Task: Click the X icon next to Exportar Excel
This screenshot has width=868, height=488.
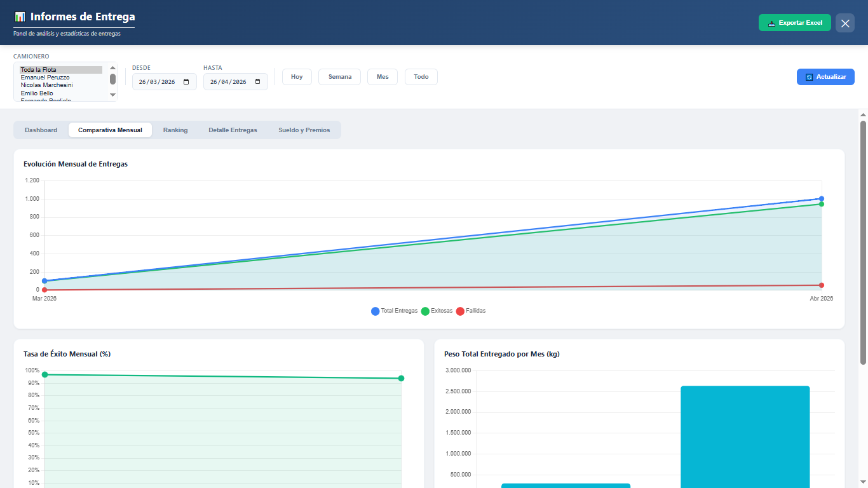Action: 844,22
